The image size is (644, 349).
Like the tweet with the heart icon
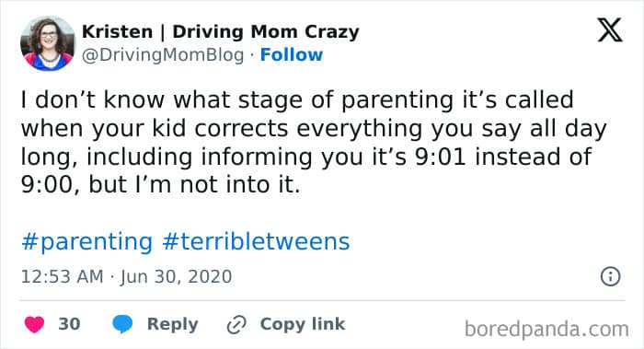[35, 324]
